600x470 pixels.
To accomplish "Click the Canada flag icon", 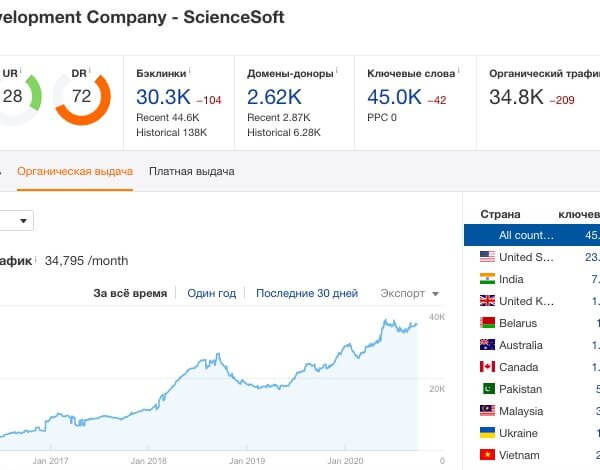I will [x=487, y=367].
